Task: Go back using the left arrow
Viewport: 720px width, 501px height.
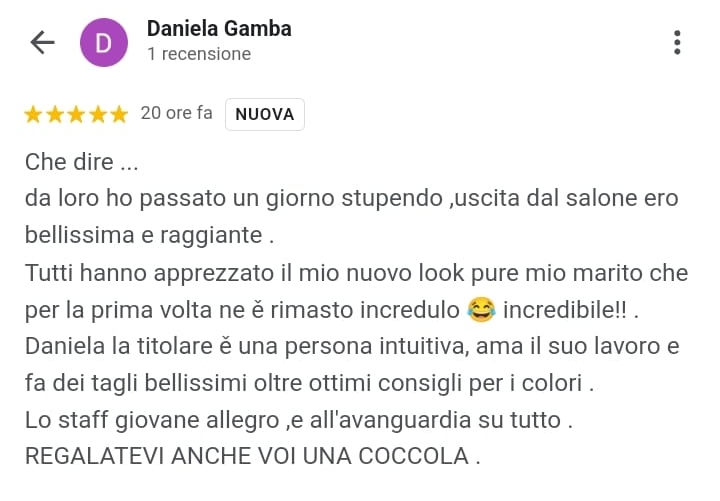Action: (x=42, y=42)
